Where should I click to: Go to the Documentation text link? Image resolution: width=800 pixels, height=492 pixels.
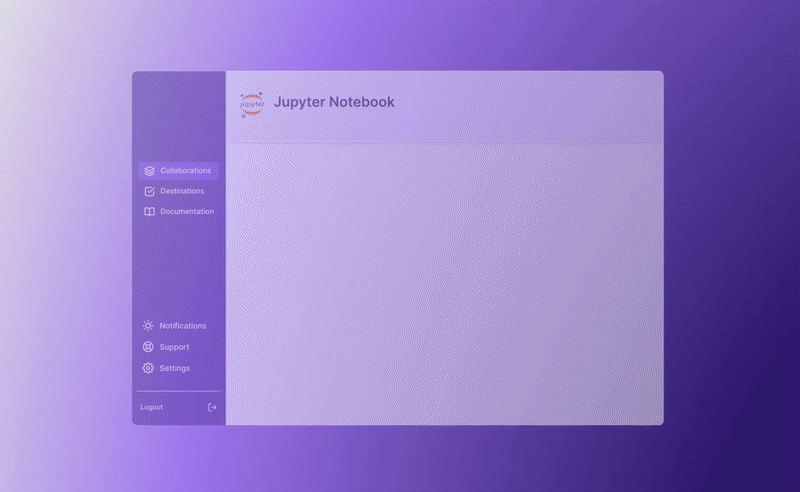(187, 212)
